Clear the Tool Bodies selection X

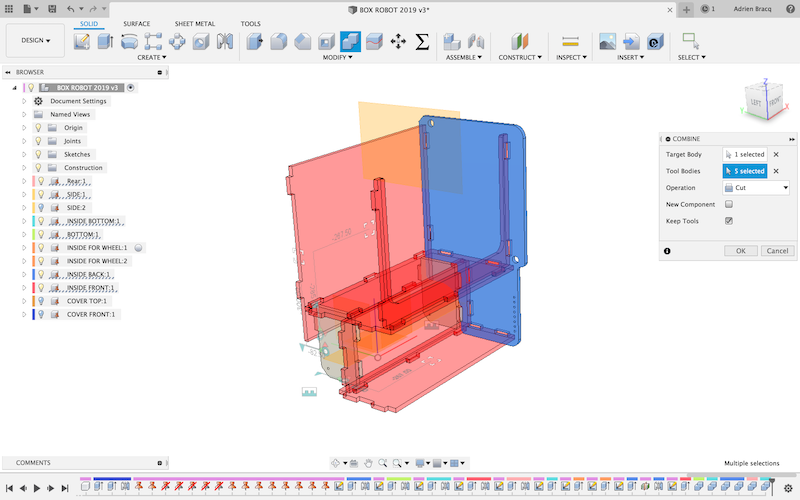[x=776, y=171]
